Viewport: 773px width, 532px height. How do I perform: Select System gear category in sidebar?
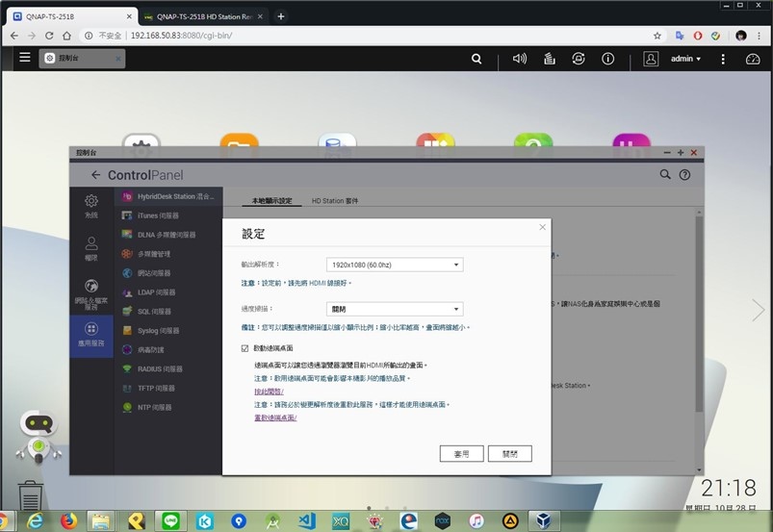(x=91, y=207)
